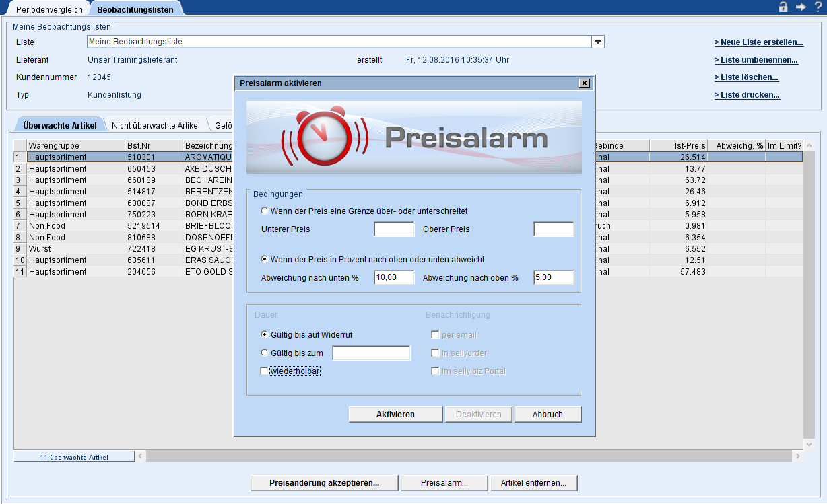Image resolution: width=827 pixels, height=504 pixels.
Task: Click Neue Liste erstellen link
Action: [758, 42]
